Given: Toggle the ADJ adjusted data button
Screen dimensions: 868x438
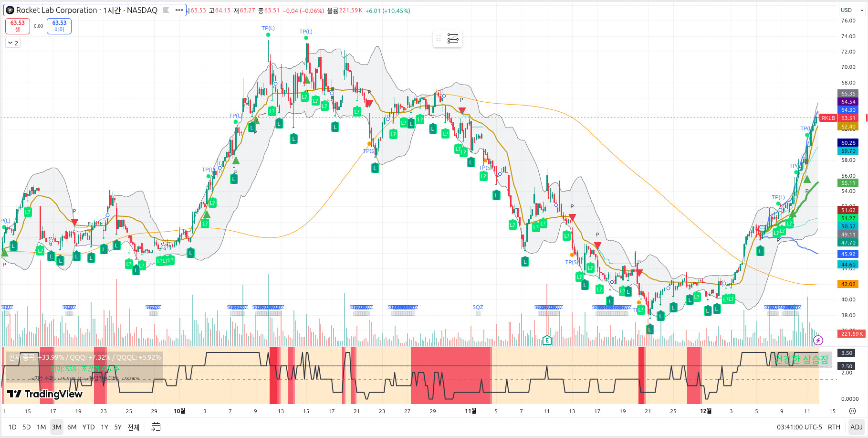Looking at the screenshot, I should 857,427.
